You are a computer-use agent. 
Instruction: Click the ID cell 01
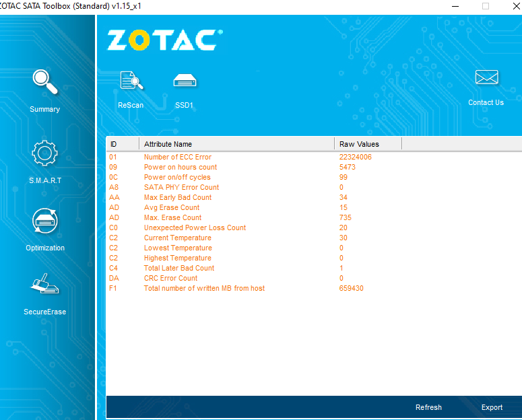[x=113, y=157]
